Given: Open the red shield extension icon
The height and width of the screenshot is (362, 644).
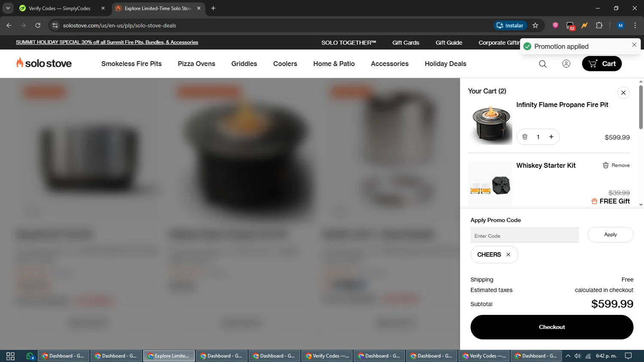Looking at the screenshot, I should pos(555,26).
